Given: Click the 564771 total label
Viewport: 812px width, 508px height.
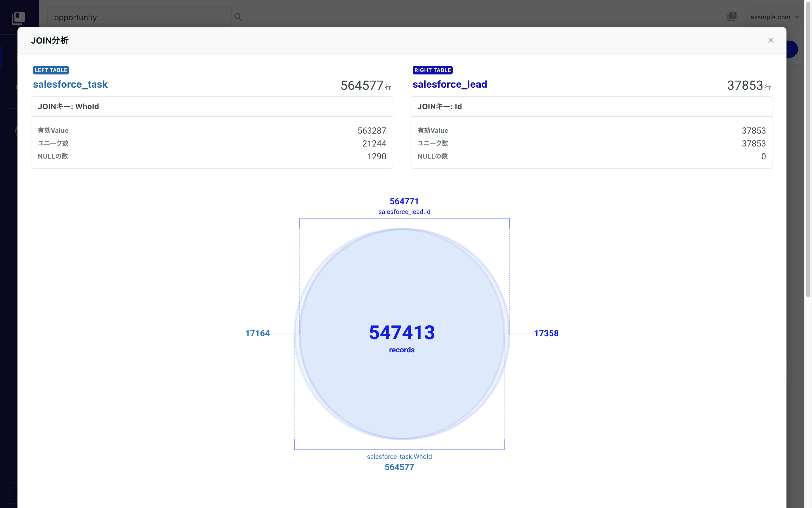Looking at the screenshot, I should pos(404,201).
